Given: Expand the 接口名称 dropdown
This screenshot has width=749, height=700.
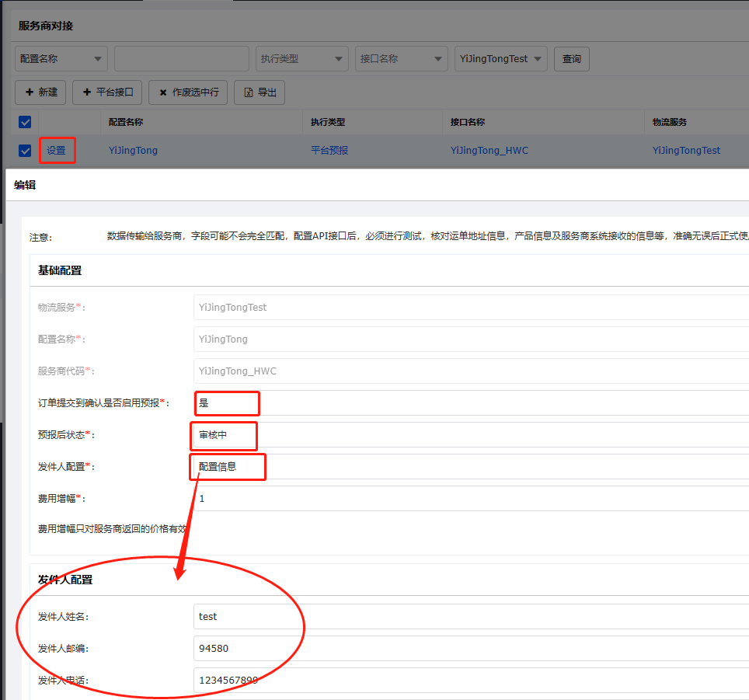Looking at the screenshot, I should pos(401,59).
